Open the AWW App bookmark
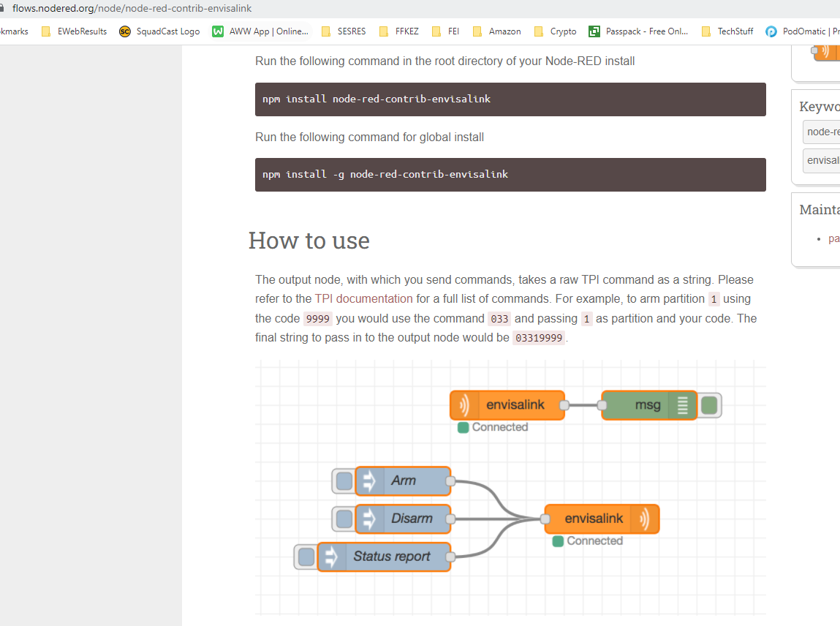Image resolution: width=840 pixels, height=626 pixels. click(260, 31)
